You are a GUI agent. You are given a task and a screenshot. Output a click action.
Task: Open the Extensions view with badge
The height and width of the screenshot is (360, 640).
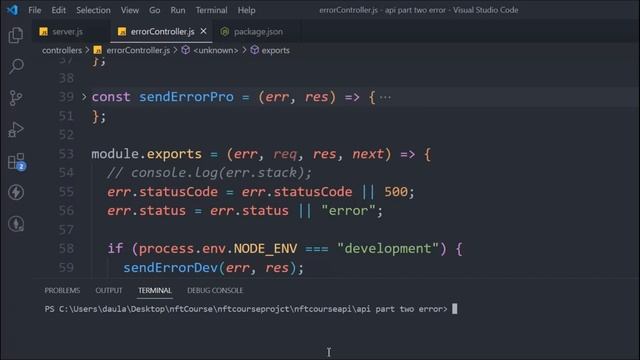pyautogui.click(x=17, y=162)
